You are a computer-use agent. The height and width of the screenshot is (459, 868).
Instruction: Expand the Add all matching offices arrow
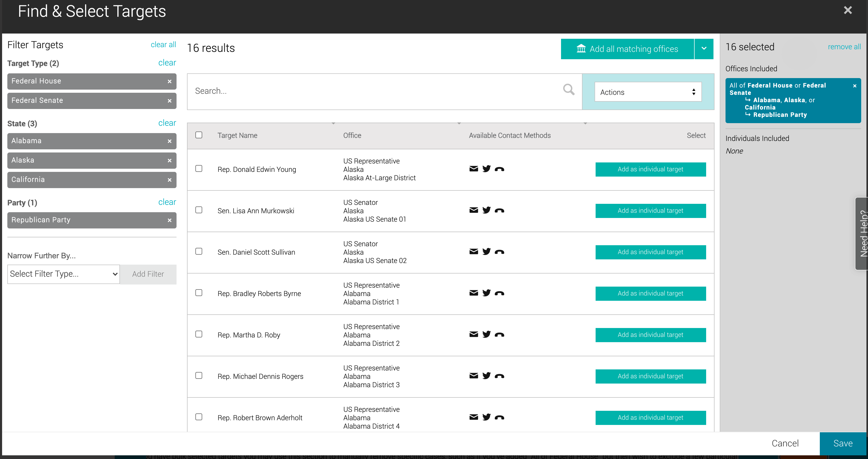coord(704,49)
